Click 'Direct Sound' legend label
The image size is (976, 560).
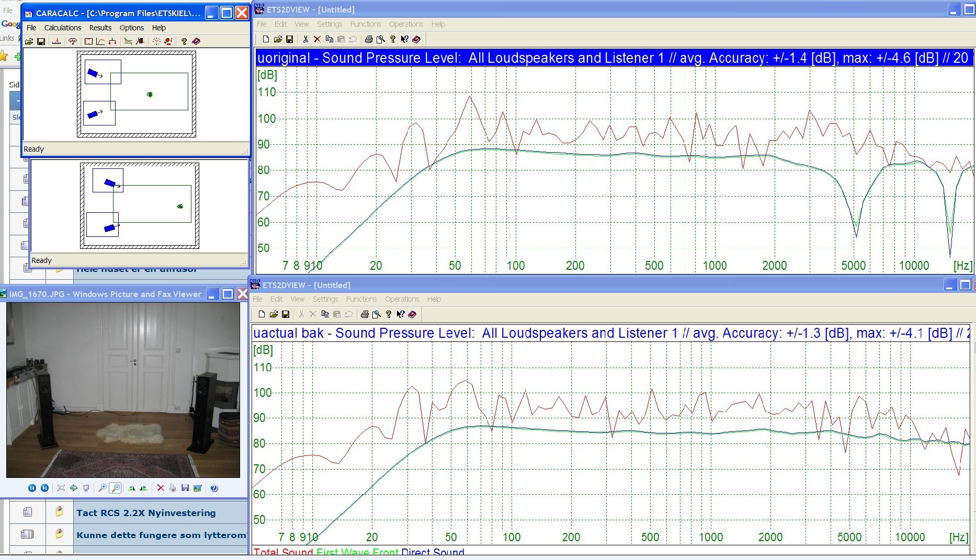tap(433, 552)
